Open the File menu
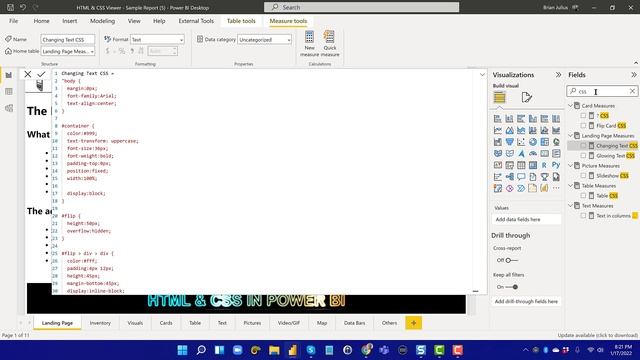This screenshot has height=360, width=640. (13, 21)
